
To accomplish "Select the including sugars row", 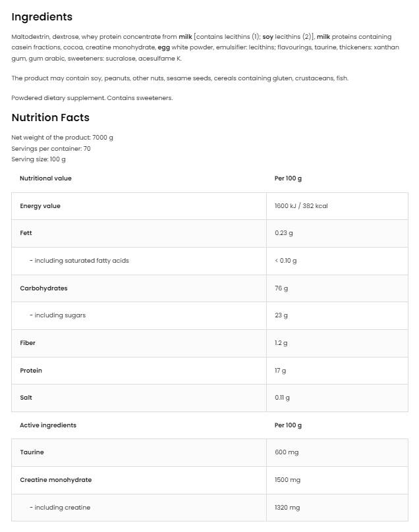I will coord(57,315).
